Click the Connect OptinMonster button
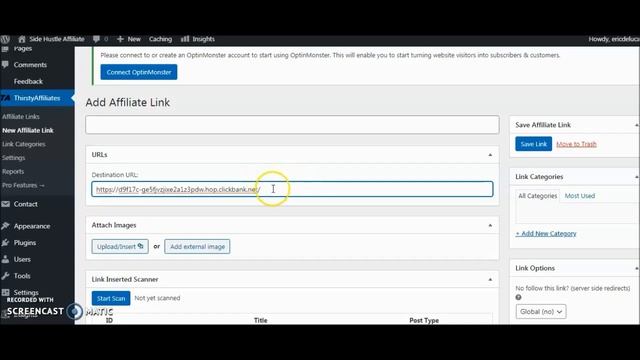The width and height of the screenshot is (640, 360). tap(139, 72)
